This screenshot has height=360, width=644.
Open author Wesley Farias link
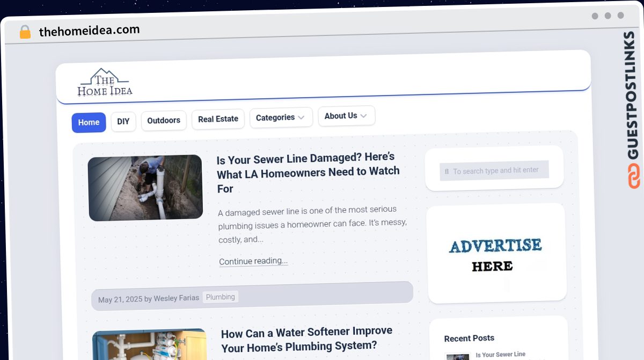pos(176,298)
